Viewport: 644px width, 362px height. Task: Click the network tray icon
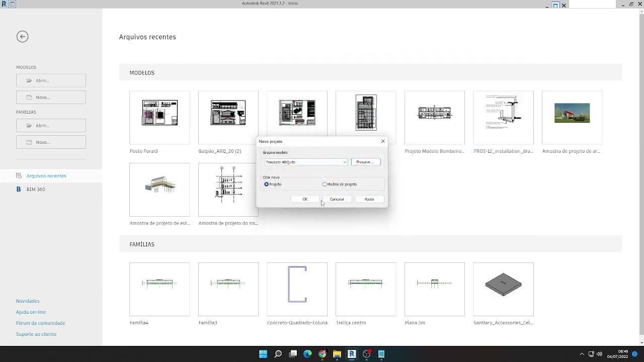[x=591, y=354]
